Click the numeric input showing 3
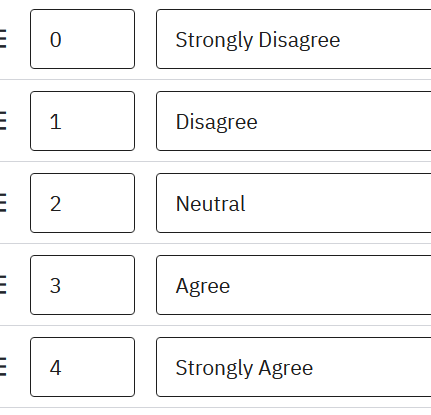431x415 pixels. click(x=82, y=285)
